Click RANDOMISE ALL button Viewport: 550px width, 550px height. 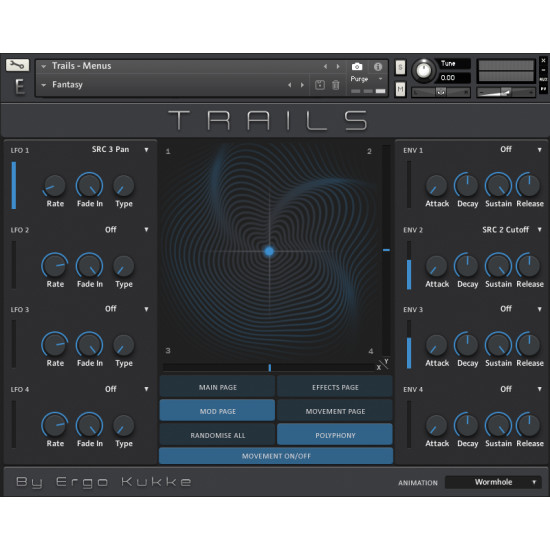tap(217, 435)
